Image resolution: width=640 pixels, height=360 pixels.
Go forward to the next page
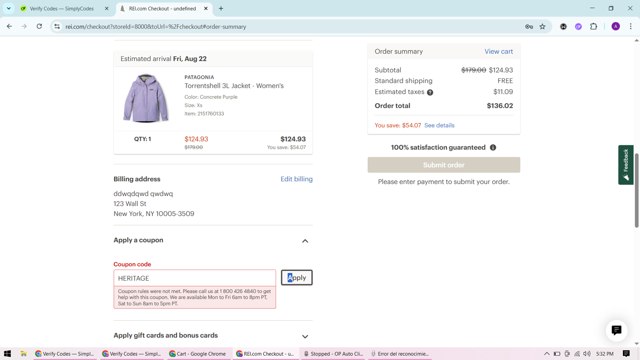[x=24, y=27]
